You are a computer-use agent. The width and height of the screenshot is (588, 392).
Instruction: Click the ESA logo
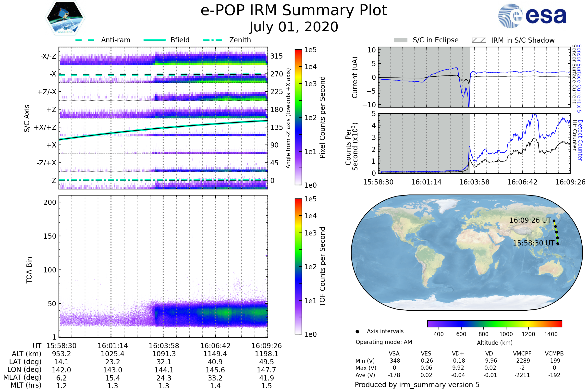tap(532, 16)
